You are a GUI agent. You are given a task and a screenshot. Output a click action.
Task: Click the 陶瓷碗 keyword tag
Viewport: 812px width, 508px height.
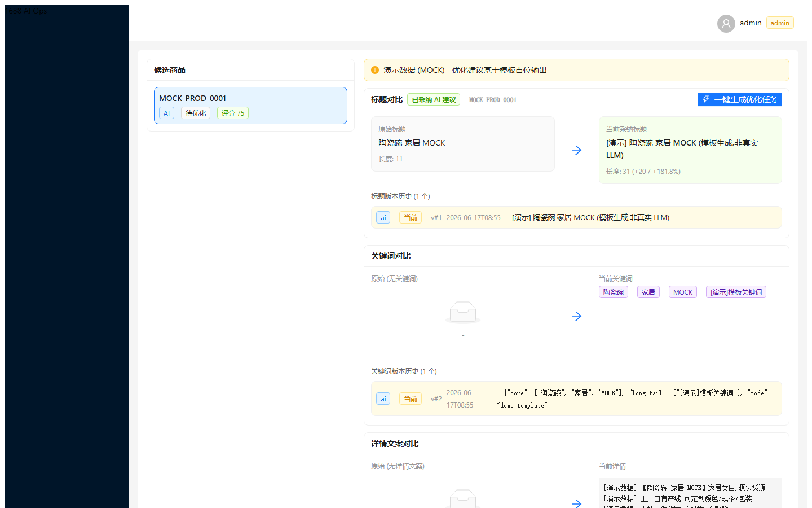(614, 292)
